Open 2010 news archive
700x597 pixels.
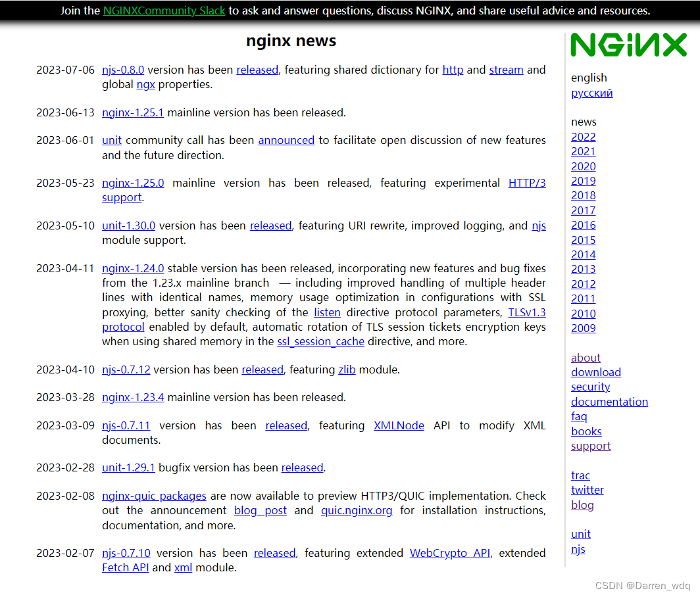pyautogui.click(x=583, y=314)
